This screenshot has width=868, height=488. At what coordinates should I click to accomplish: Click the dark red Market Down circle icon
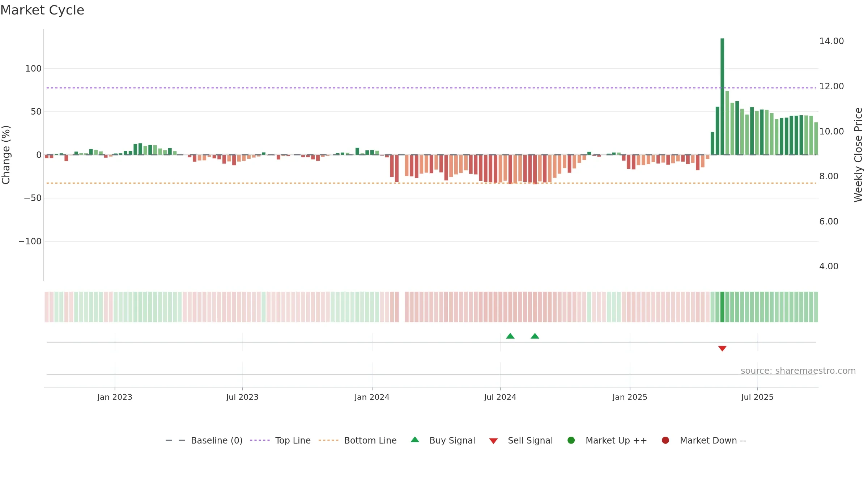click(x=665, y=440)
